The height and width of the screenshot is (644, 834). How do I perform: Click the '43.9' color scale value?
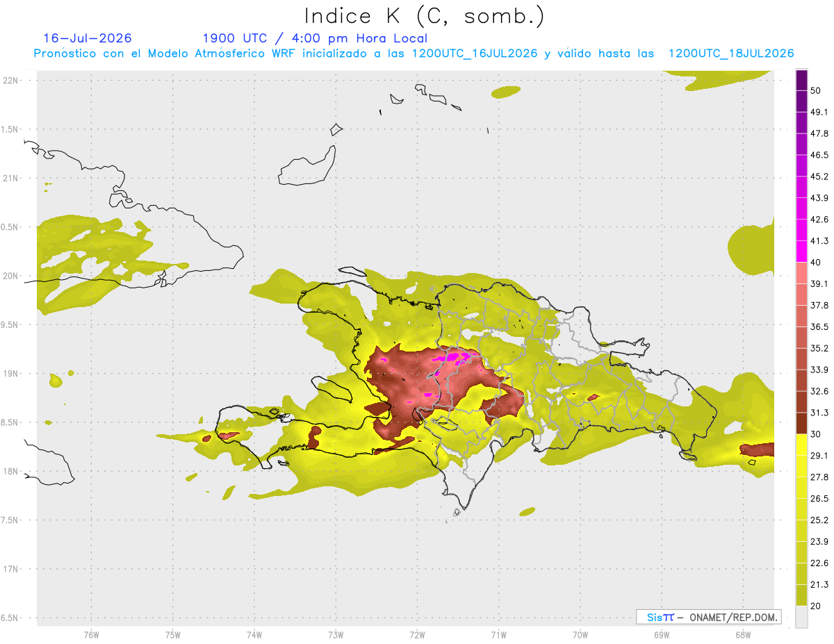[819, 198]
